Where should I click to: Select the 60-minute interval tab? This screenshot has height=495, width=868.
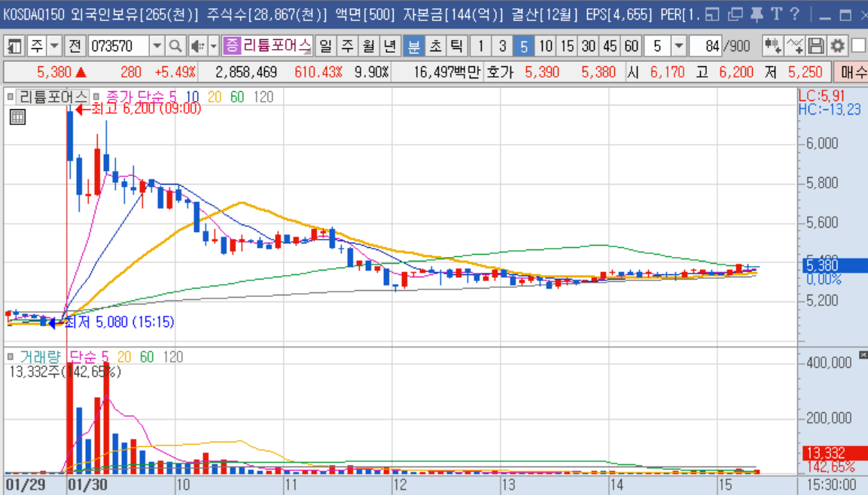(631, 46)
